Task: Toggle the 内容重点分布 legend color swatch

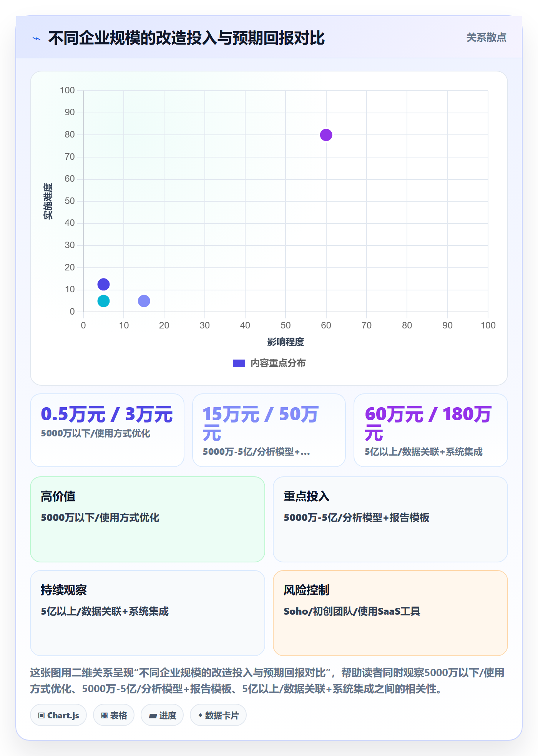Action: tap(239, 363)
